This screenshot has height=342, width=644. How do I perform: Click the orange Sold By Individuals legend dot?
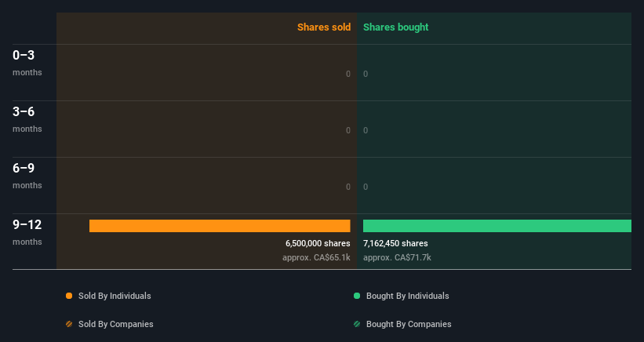(69, 296)
